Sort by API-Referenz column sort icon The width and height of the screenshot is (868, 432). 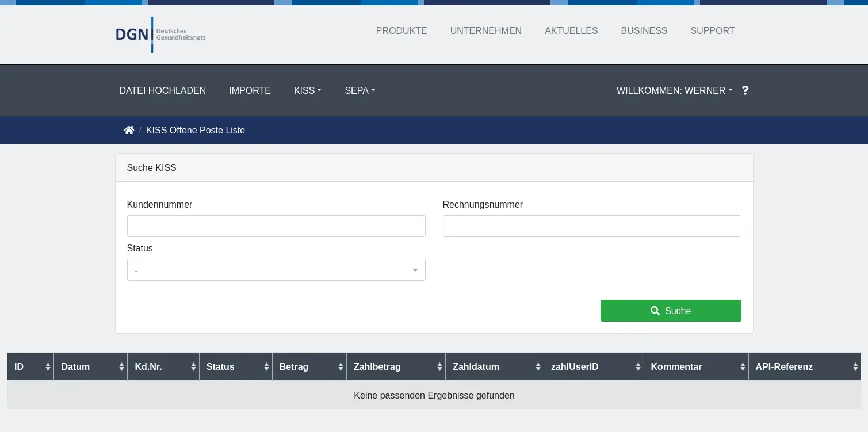[855, 367]
